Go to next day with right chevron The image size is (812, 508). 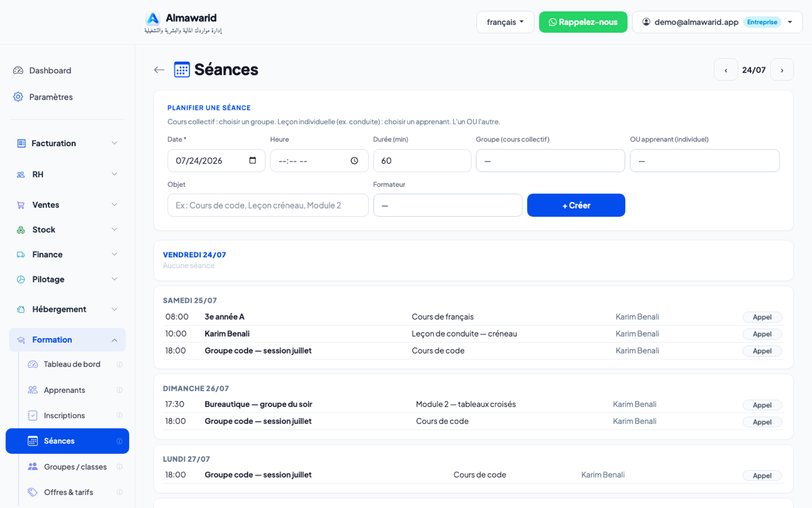click(782, 70)
